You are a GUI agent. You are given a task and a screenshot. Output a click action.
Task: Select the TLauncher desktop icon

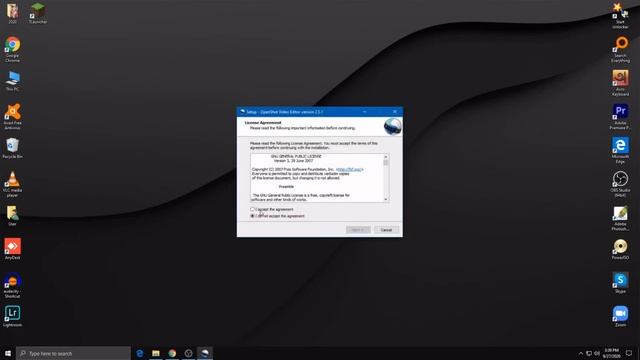(38, 13)
